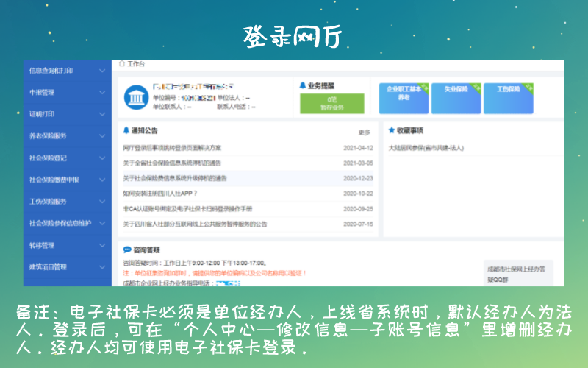This screenshot has width=588, height=368.
Task: Click the 咨询答疑时间 working hours line
Action: click(195, 263)
